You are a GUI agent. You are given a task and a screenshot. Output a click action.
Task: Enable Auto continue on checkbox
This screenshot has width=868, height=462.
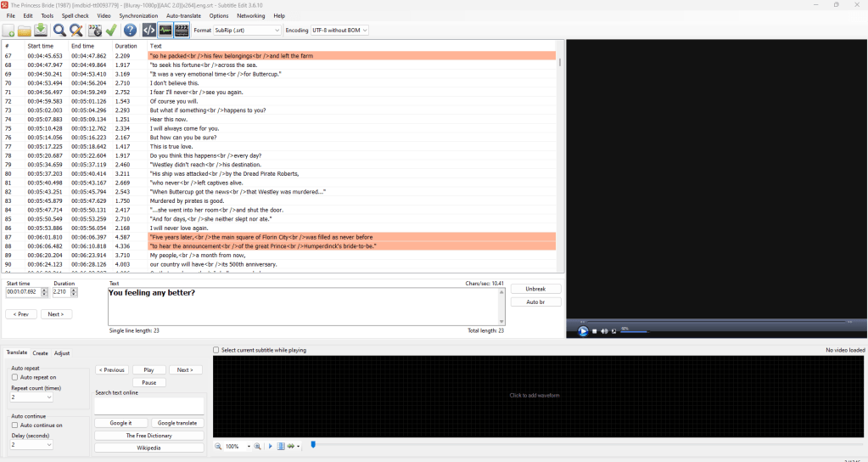[x=14, y=425]
